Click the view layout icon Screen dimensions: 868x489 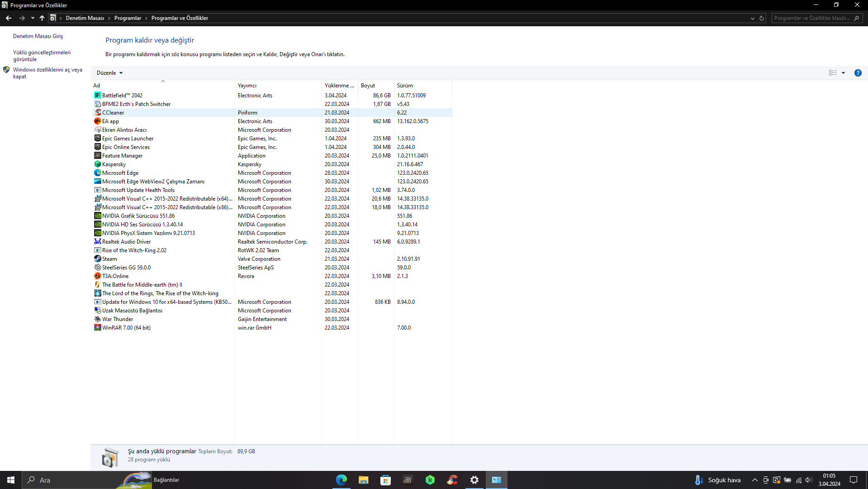click(x=833, y=73)
